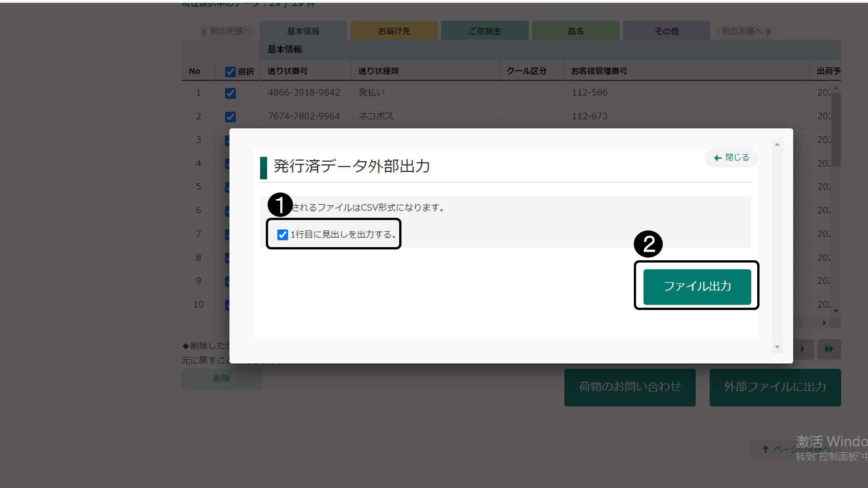The height and width of the screenshot is (488, 868).
Task: Open the 品名 tab
Action: click(576, 31)
